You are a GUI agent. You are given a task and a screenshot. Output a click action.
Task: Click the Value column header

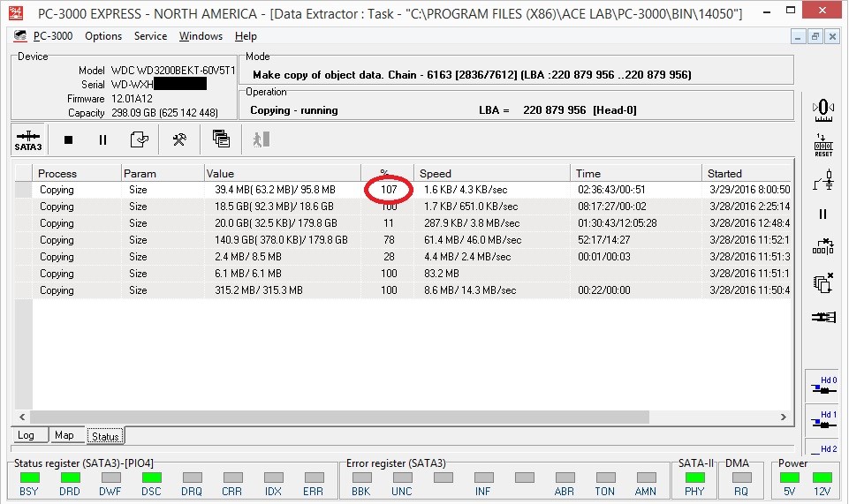[x=282, y=174]
